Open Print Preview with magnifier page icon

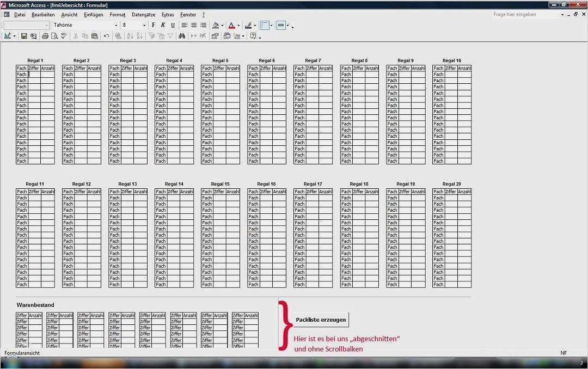54,36
